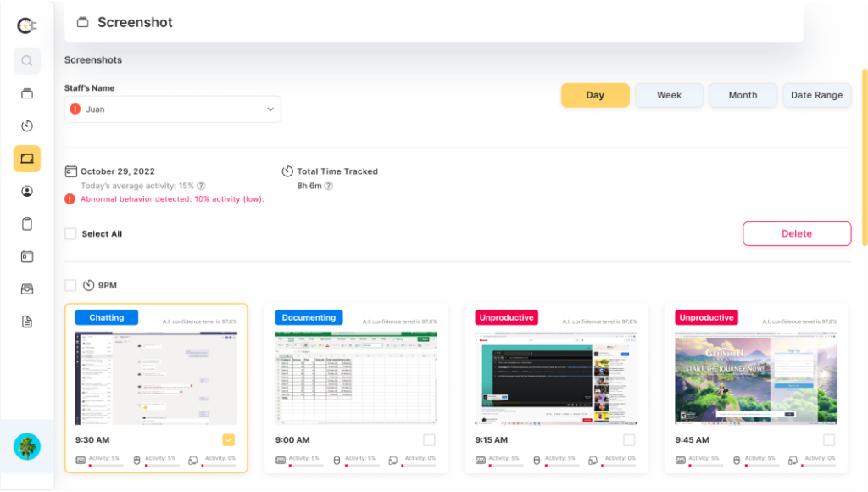Switch to the Week view
This screenshot has width=868, height=492.
tap(669, 95)
